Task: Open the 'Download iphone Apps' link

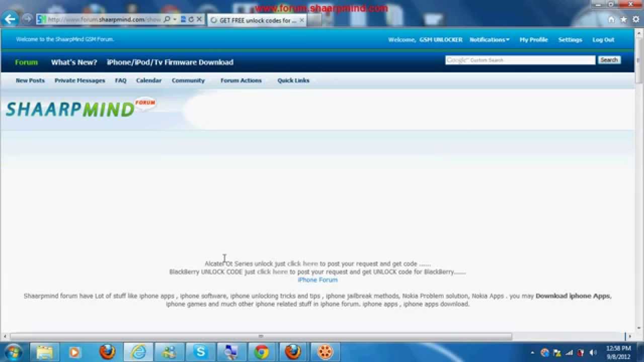Action: (x=573, y=296)
